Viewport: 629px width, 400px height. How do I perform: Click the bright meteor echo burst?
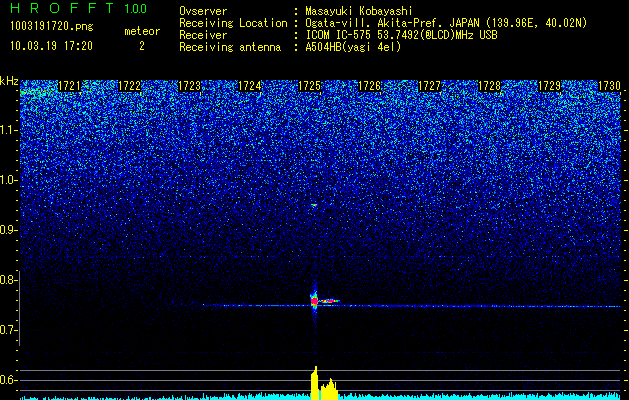pos(316,300)
